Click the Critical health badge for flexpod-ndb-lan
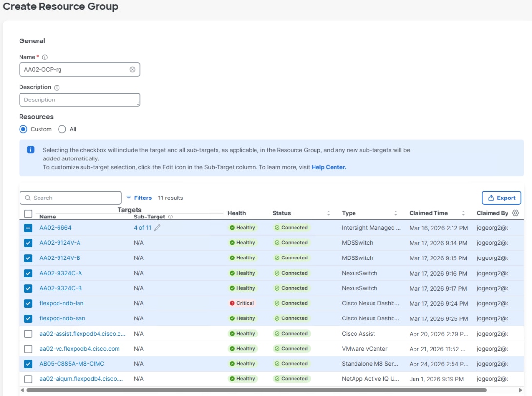532x396 pixels. 242,303
